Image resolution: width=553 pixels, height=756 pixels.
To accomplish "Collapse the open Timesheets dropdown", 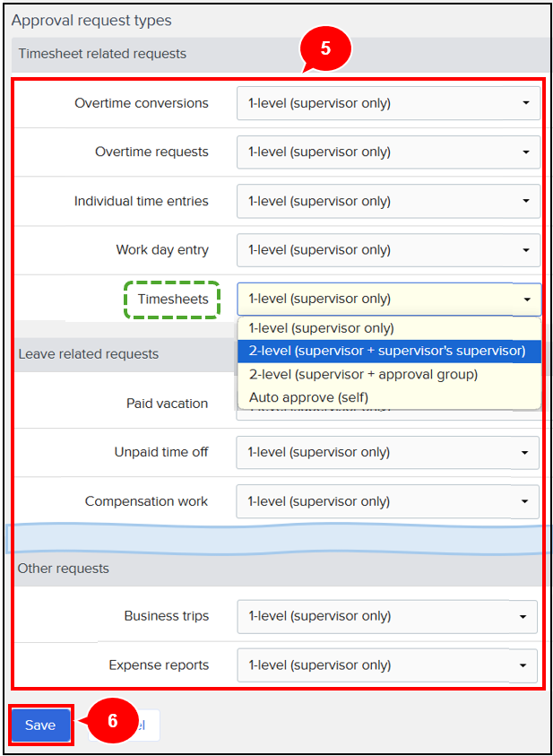I will pos(388,299).
